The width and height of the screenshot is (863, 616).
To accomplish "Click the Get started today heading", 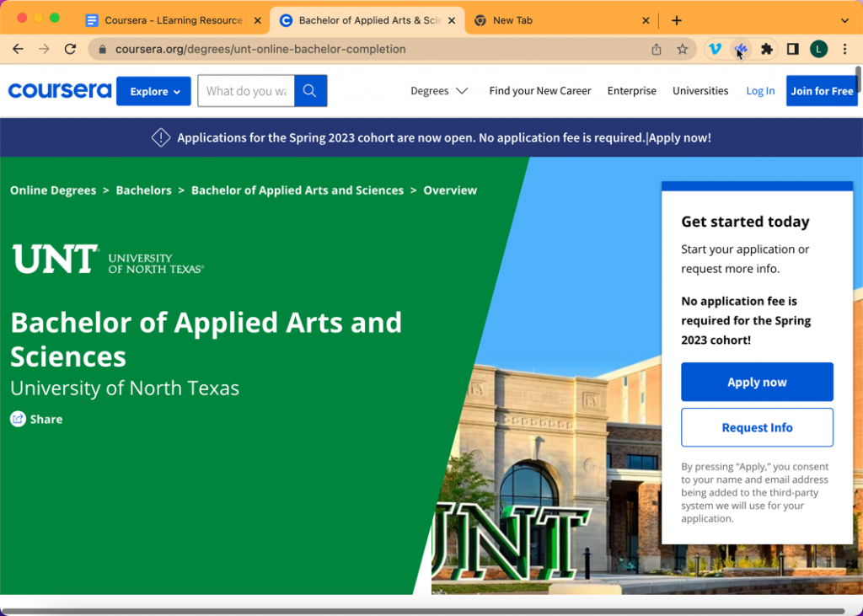I will coord(745,222).
